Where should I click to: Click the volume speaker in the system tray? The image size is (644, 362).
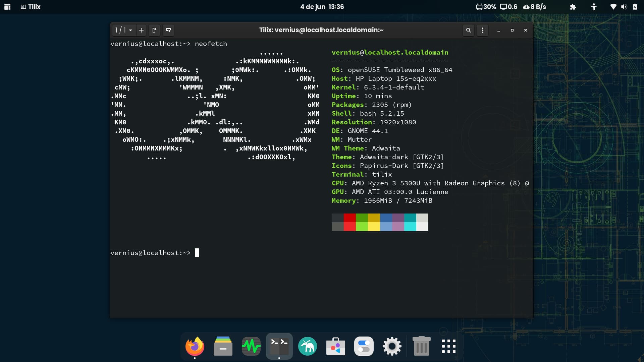[624, 7]
